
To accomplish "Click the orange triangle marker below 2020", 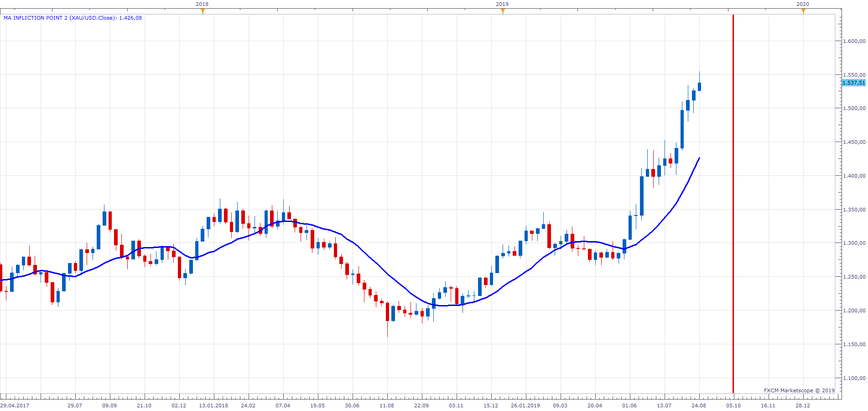I will click(803, 11).
